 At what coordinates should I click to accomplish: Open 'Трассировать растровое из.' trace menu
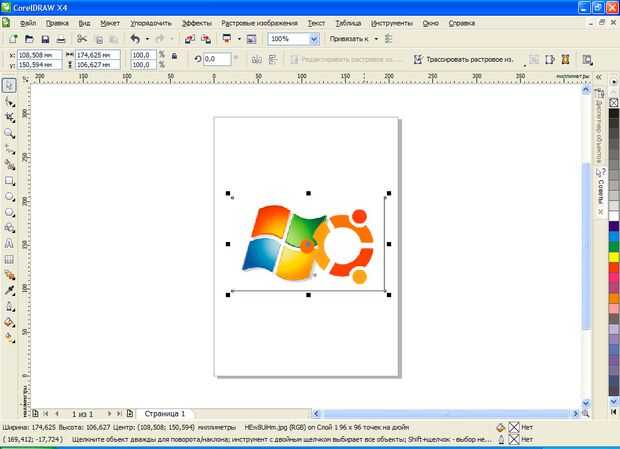(463, 60)
